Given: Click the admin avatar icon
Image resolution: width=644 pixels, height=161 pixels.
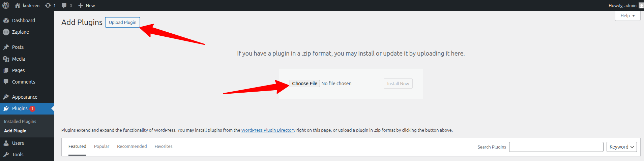Looking at the screenshot, I should tap(641, 5).
